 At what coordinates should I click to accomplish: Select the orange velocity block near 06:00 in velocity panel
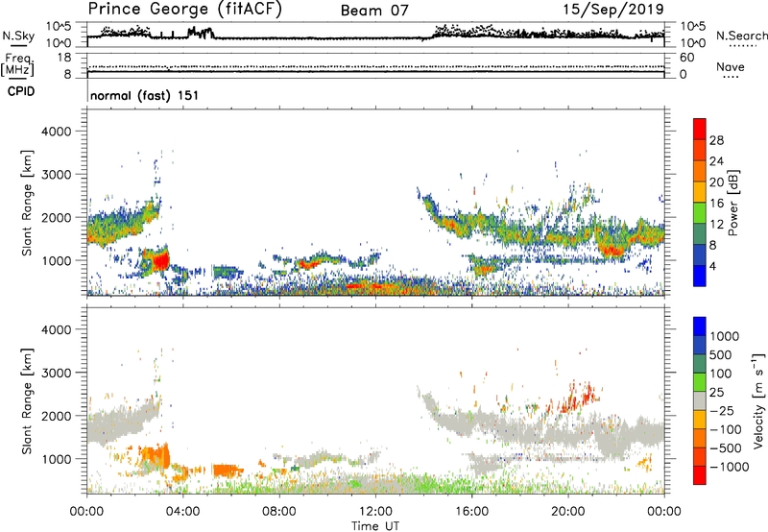pos(227,471)
